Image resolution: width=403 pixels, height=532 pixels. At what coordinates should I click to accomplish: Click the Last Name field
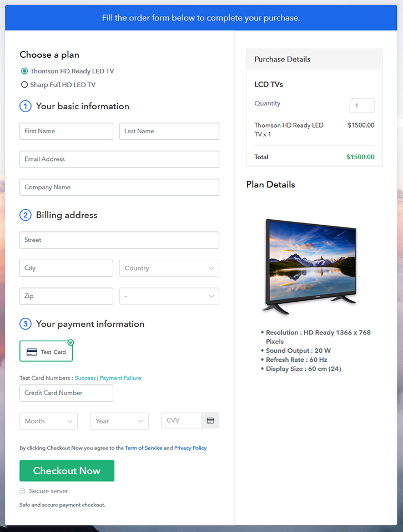click(169, 131)
